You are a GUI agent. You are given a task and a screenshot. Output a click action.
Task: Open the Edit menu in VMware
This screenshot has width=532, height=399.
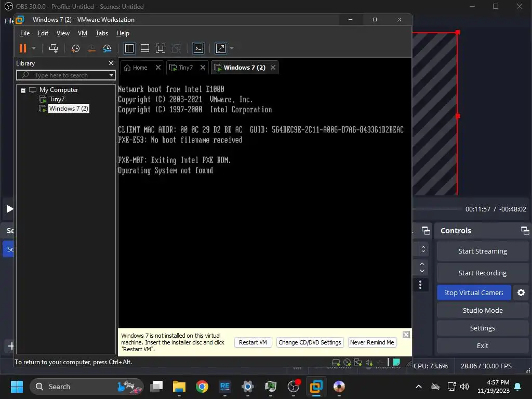coord(43,33)
